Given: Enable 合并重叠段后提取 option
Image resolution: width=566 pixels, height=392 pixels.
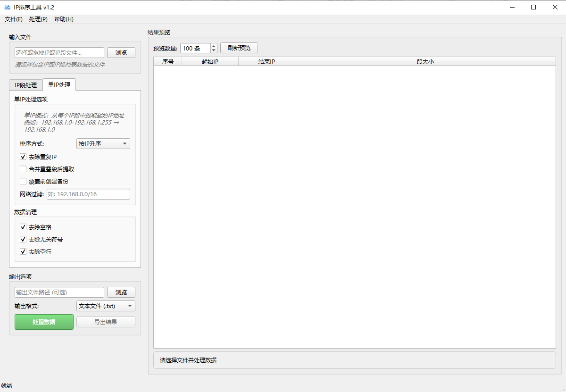Looking at the screenshot, I should tap(23, 169).
